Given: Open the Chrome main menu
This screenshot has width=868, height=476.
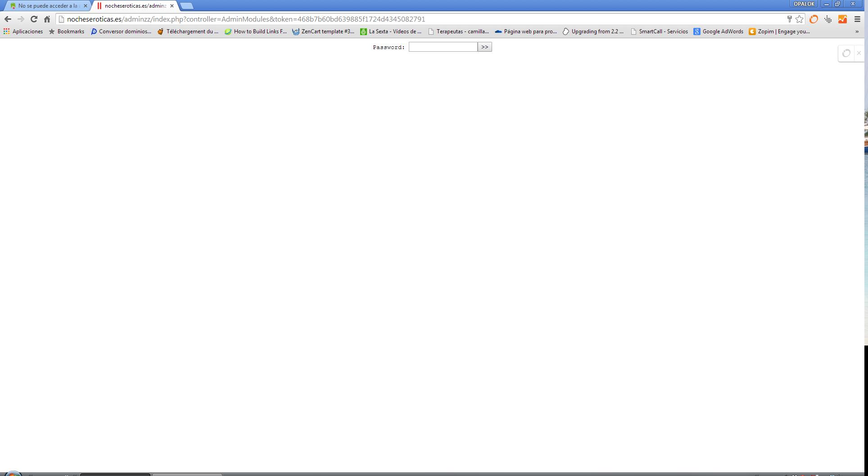Looking at the screenshot, I should tap(857, 19).
